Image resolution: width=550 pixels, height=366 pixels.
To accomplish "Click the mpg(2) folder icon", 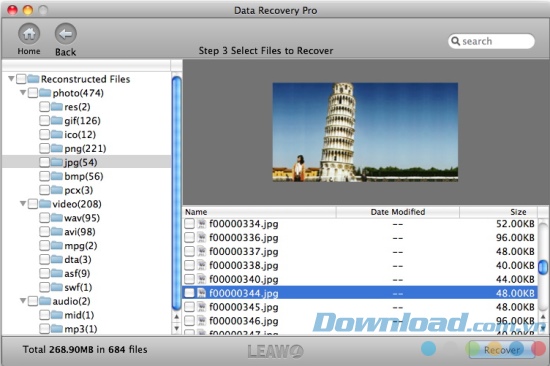I will (x=56, y=245).
